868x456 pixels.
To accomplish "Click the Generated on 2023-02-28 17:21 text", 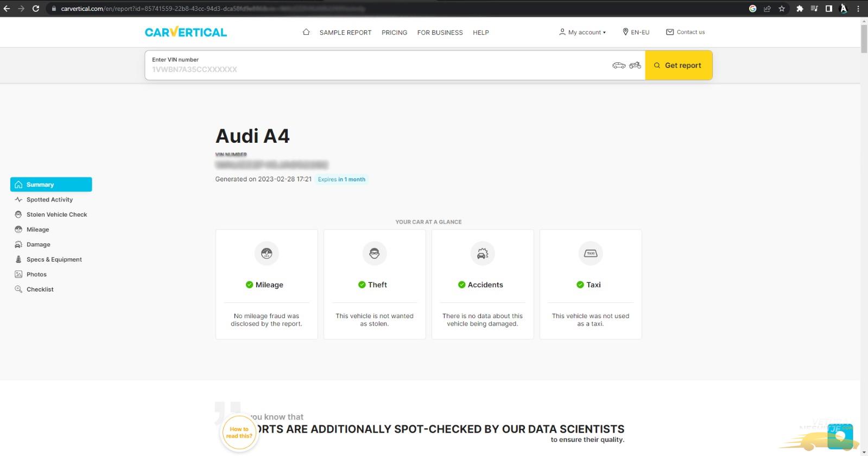I will pos(263,179).
